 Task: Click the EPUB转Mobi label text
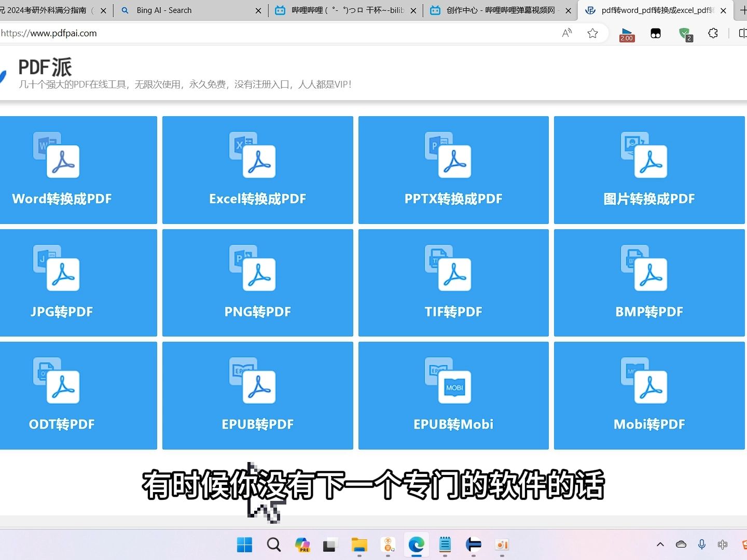453,425
